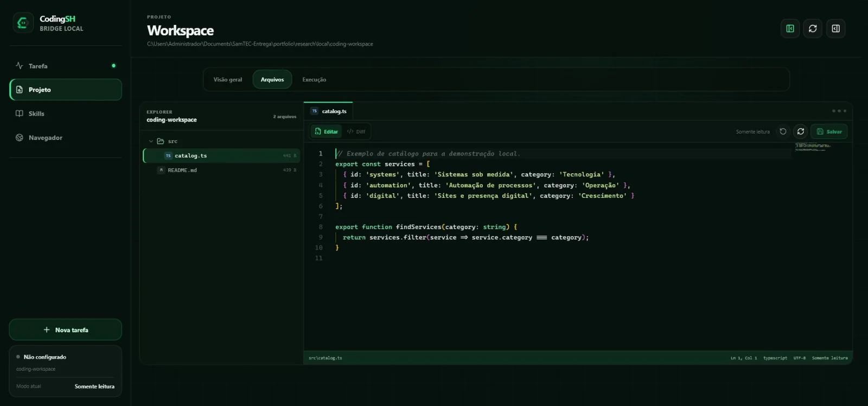Image resolution: width=868 pixels, height=406 pixels.
Task: Click the src folder icon
Action: (x=161, y=141)
